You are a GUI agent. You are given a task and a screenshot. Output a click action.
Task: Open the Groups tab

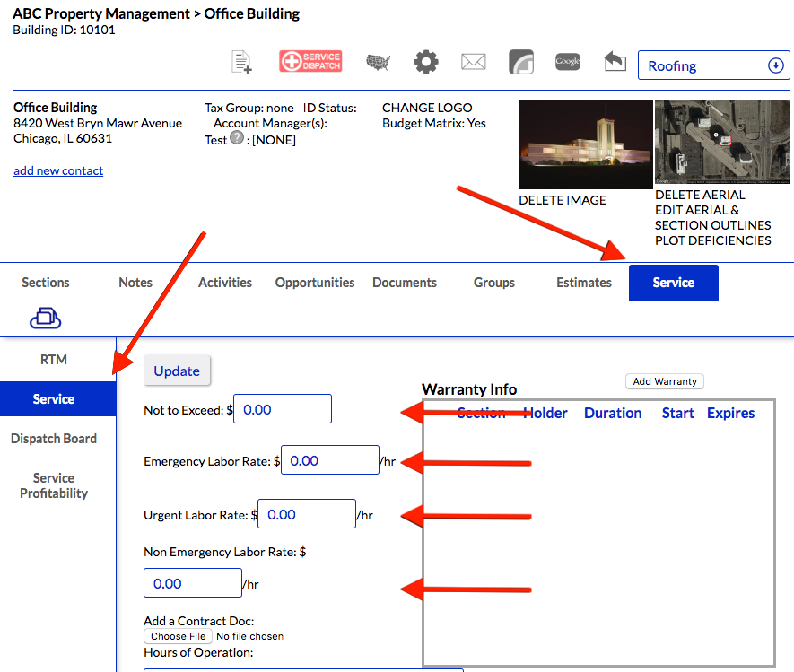(494, 283)
